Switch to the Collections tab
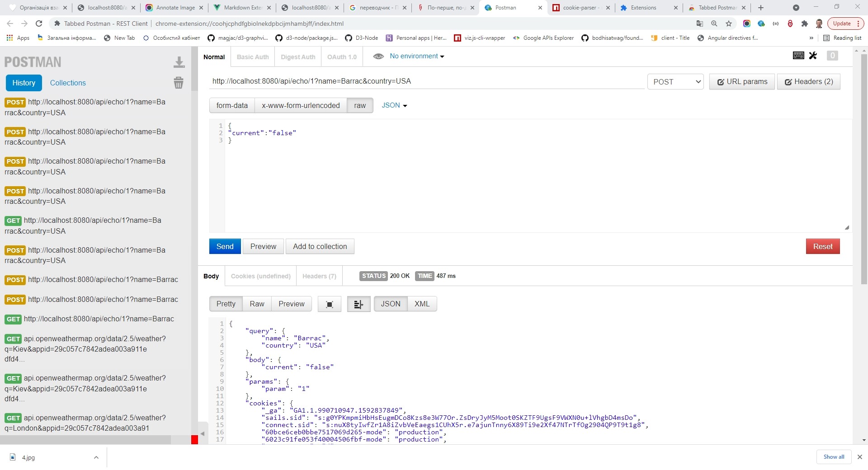 (68, 83)
